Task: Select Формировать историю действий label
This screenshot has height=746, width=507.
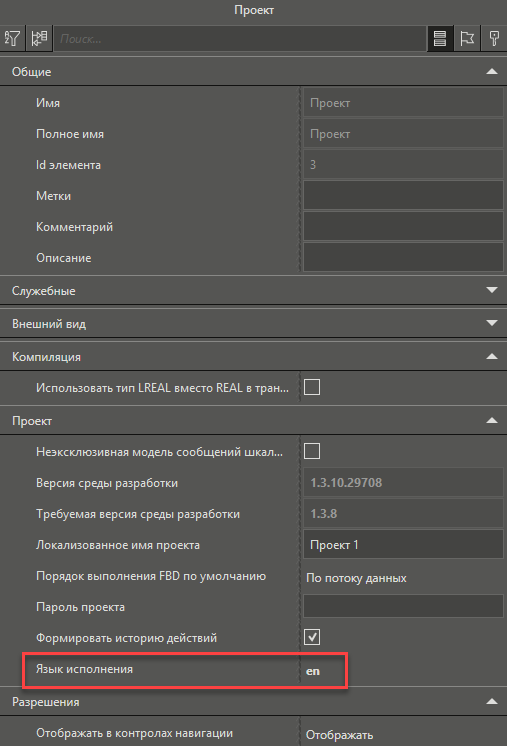Action: (x=127, y=638)
